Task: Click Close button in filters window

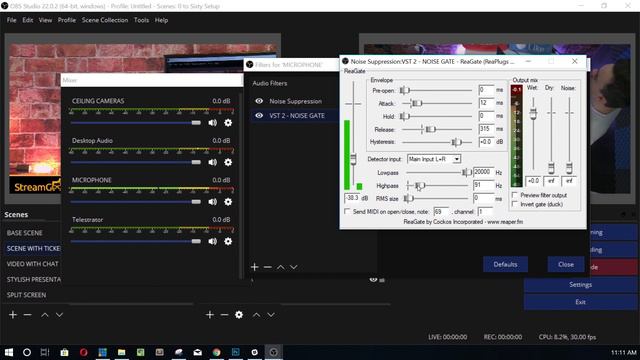Action: (566, 264)
